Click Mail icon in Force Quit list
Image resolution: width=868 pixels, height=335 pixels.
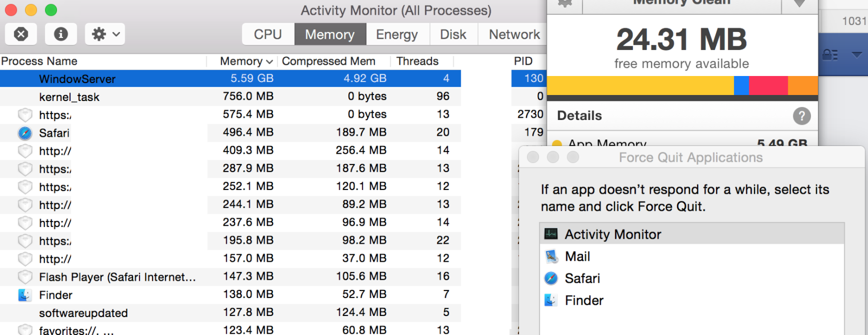pyautogui.click(x=551, y=256)
